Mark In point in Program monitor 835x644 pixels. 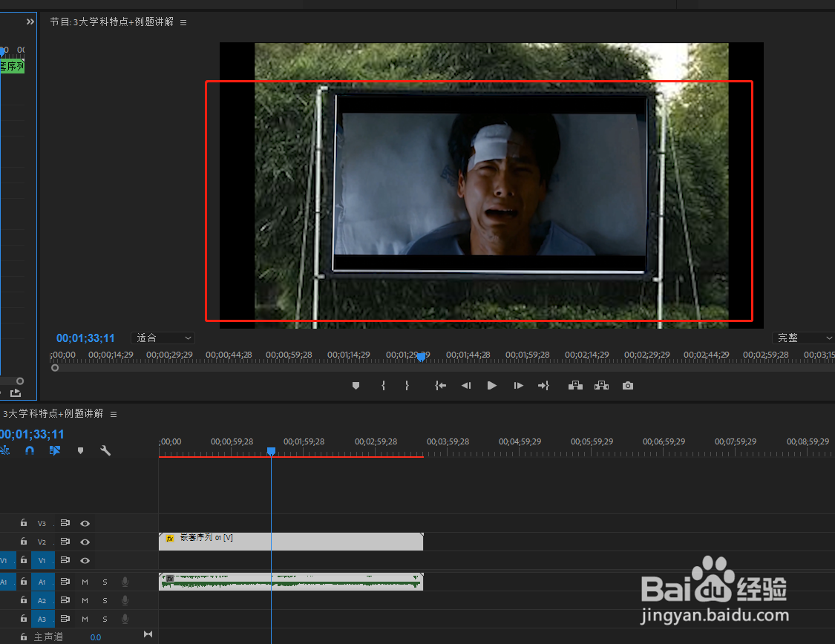pyautogui.click(x=384, y=386)
